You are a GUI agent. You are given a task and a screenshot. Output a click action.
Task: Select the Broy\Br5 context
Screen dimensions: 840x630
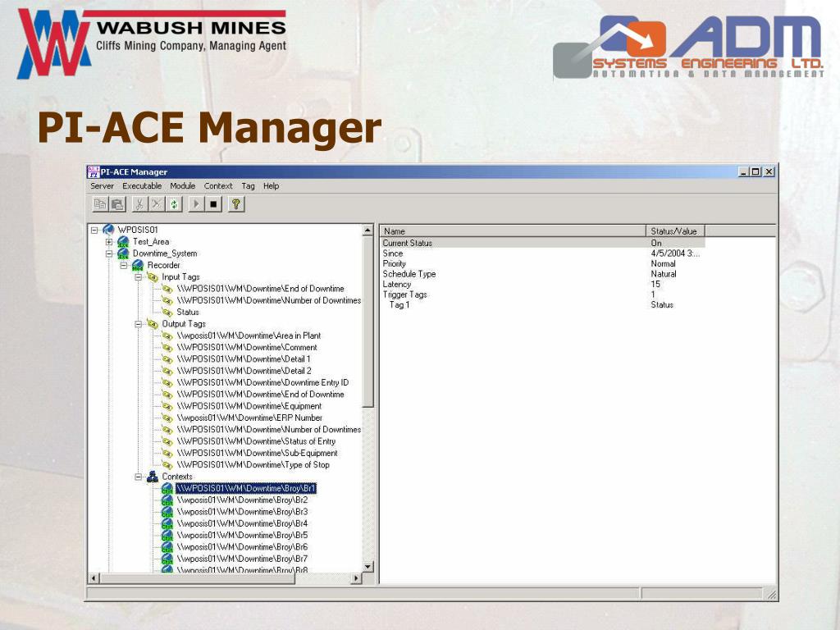tap(242, 535)
